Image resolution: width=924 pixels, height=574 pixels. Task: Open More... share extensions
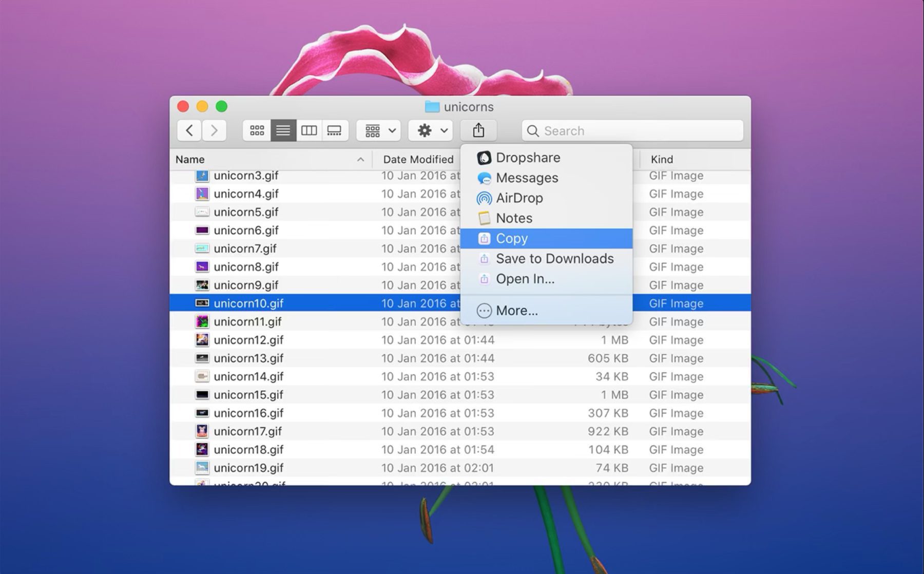click(516, 311)
